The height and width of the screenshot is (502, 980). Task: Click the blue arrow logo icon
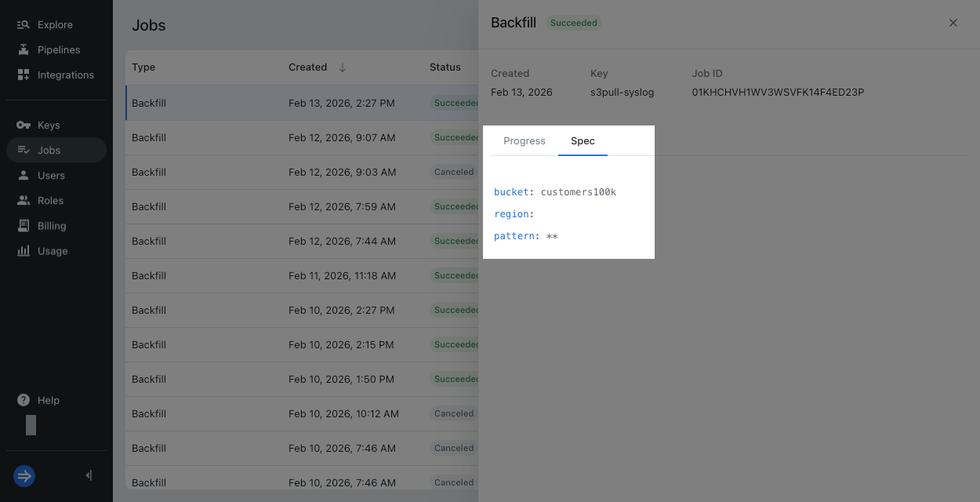coord(24,475)
